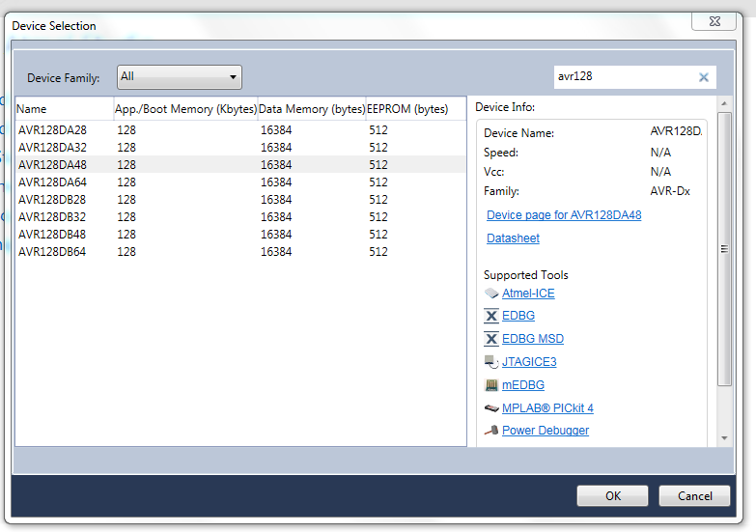Image resolution: width=756 pixels, height=532 pixels.
Task: Open the Atmel-ICE link
Action: (528, 294)
